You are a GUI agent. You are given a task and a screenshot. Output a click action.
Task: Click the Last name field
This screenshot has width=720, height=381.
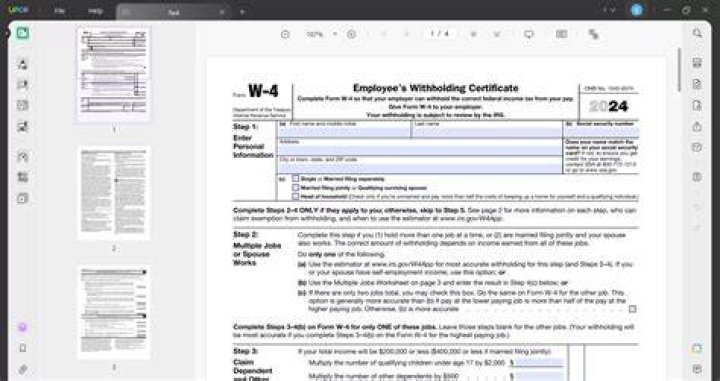(x=487, y=133)
